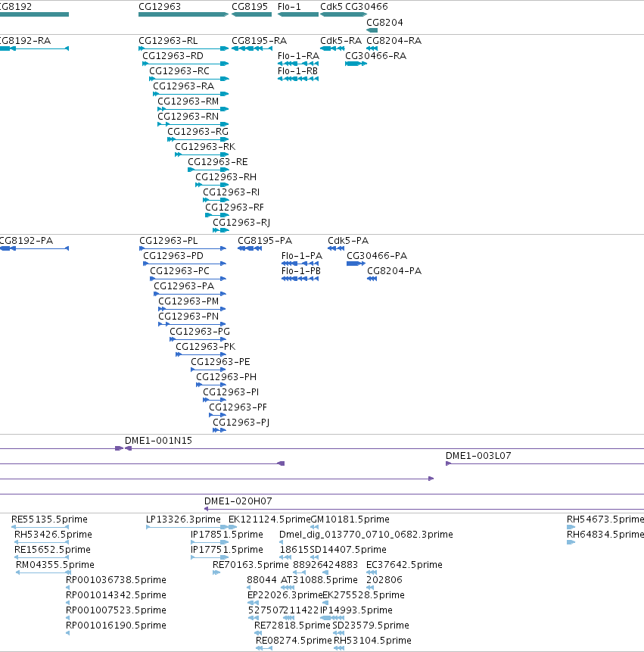Click protein label CG8192-PA
The width and height of the screenshot is (644, 652).
coord(26,241)
